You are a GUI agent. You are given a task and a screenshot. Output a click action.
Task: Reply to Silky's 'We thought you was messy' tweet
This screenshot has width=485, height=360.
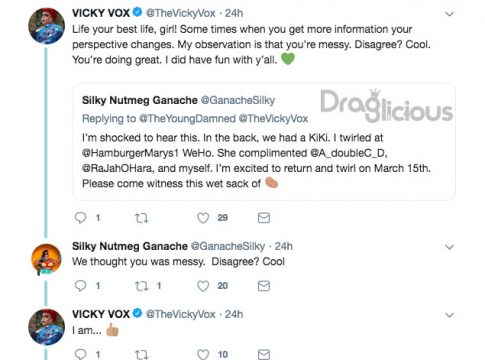80,286
